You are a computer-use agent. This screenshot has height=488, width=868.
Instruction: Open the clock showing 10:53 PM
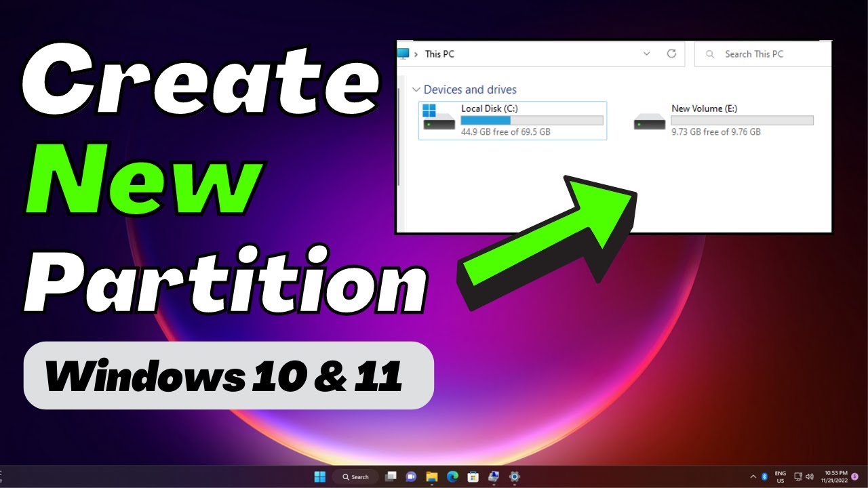point(835,476)
